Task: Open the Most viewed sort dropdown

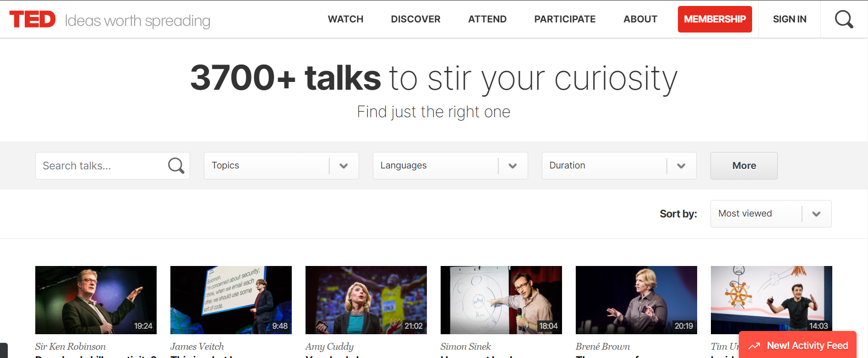Action: click(x=771, y=214)
